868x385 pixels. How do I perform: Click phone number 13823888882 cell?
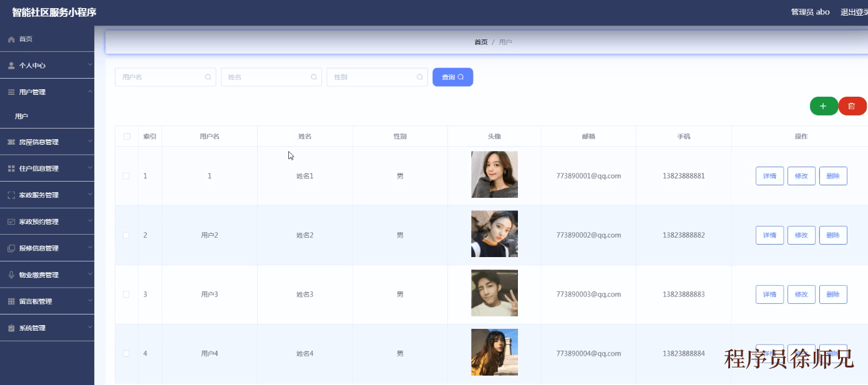tap(684, 235)
